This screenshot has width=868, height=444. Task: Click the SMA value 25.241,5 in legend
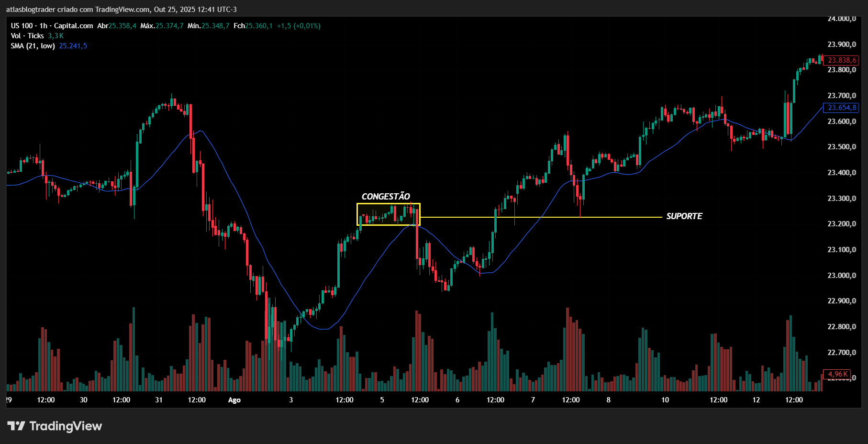pos(73,46)
